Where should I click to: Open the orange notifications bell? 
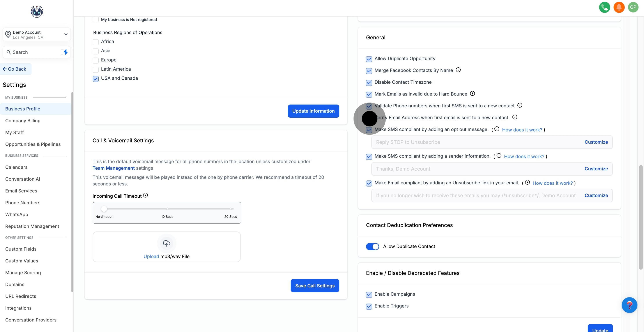click(619, 7)
